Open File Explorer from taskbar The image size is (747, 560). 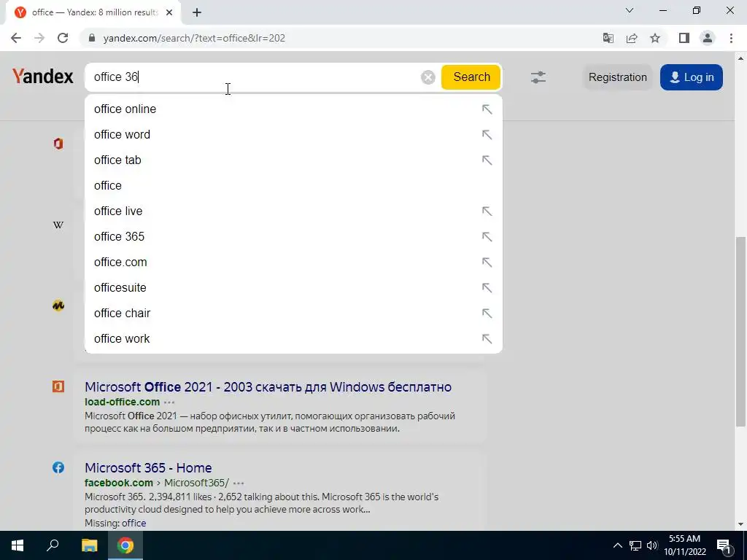click(x=89, y=545)
